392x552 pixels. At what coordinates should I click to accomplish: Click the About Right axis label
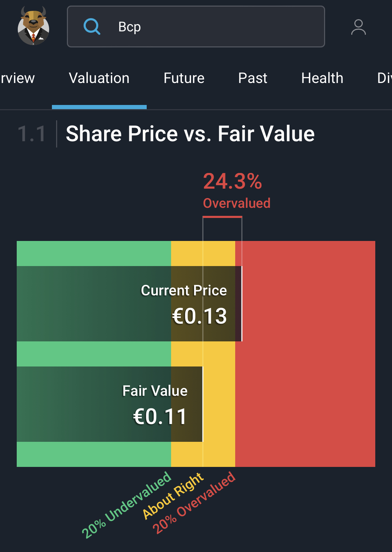(x=173, y=495)
